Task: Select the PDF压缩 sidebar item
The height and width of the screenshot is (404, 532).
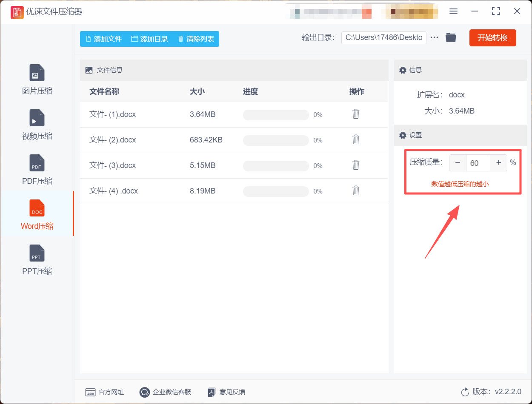Action: coord(37,170)
